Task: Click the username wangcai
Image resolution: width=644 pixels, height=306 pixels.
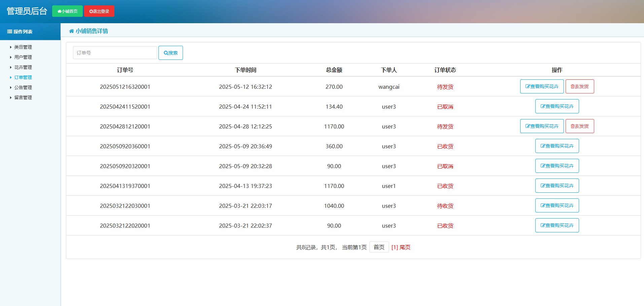Action: coord(389,87)
